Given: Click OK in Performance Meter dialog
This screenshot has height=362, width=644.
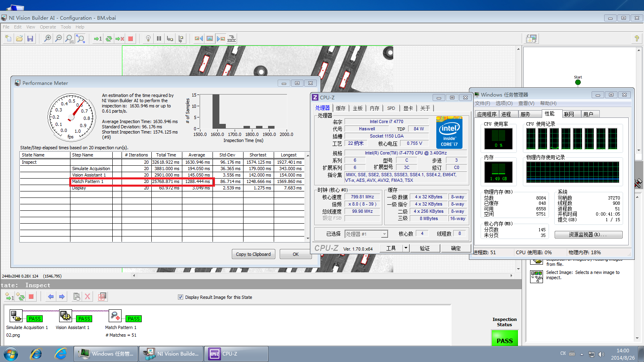Looking at the screenshot, I should pos(295,254).
